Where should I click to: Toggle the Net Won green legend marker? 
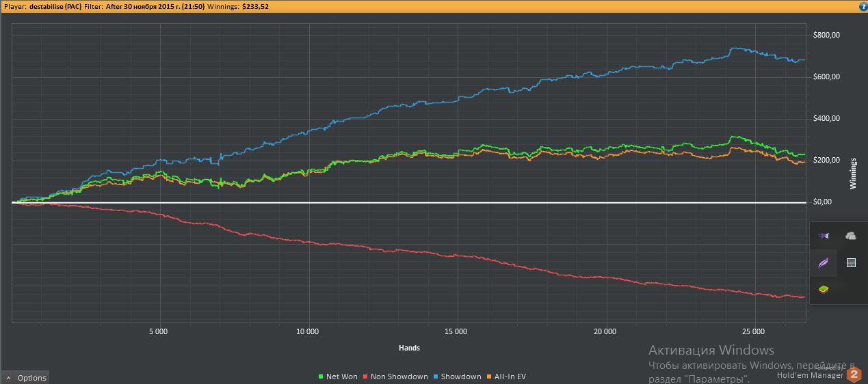click(321, 376)
